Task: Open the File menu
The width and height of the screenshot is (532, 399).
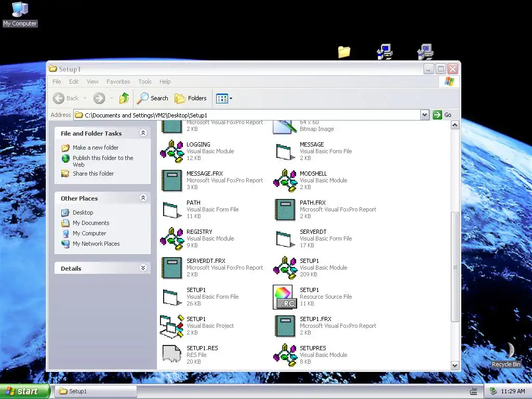Action: point(57,82)
